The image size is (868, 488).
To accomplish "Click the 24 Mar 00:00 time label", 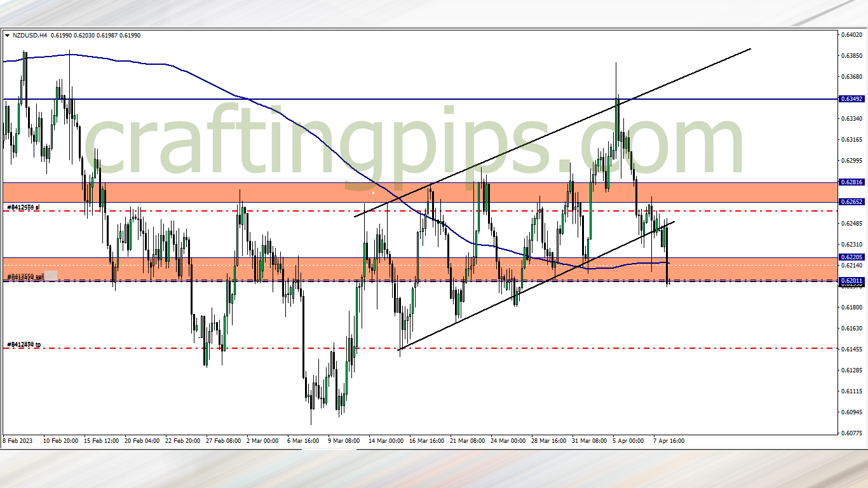I will (x=508, y=440).
